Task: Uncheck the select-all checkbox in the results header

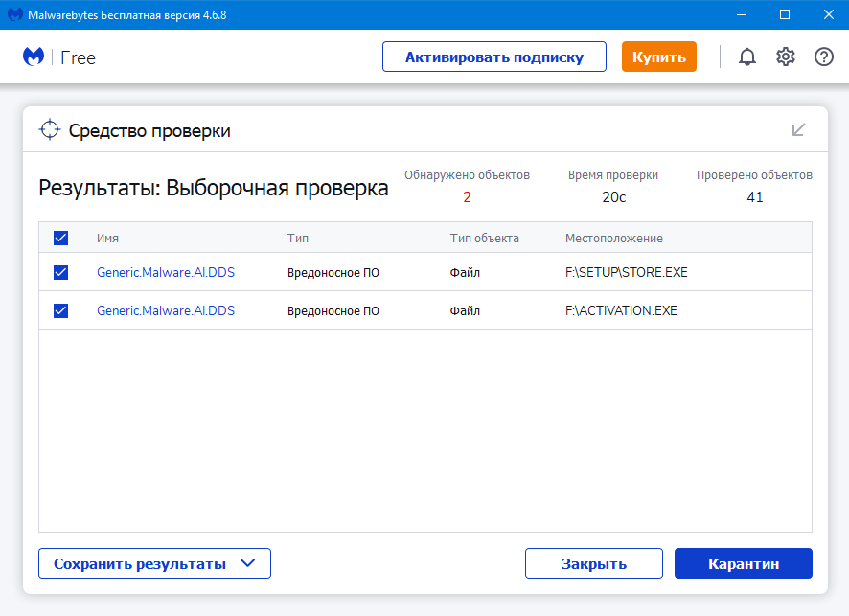Action: pos(60,237)
